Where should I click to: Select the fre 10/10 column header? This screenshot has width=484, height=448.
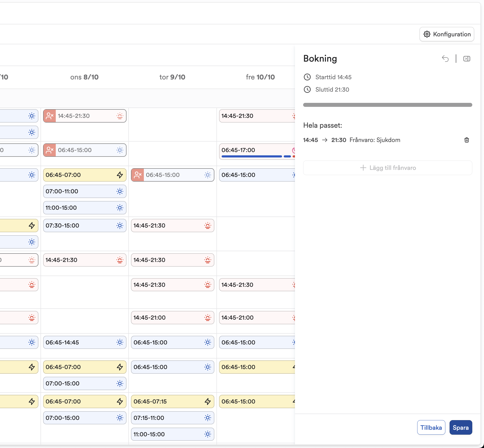[x=260, y=77]
